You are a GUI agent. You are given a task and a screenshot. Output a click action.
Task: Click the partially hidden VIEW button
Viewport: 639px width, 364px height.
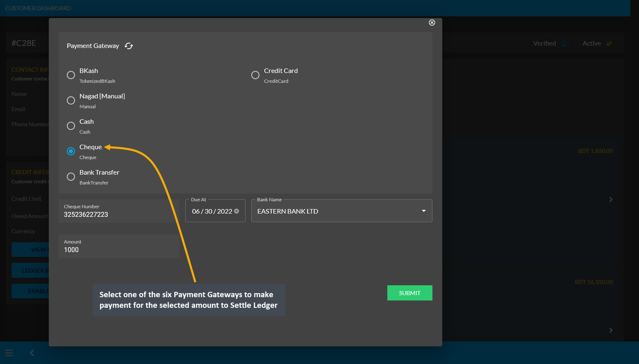point(30,250)
